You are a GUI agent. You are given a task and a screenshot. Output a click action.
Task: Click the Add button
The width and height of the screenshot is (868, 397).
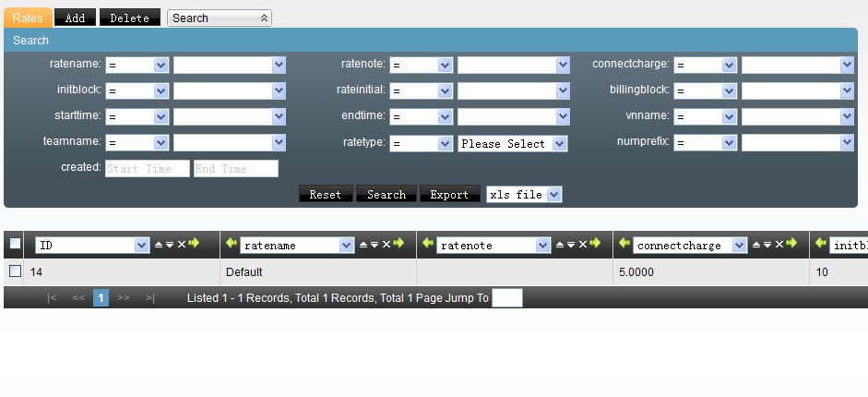tap(75, 18)
